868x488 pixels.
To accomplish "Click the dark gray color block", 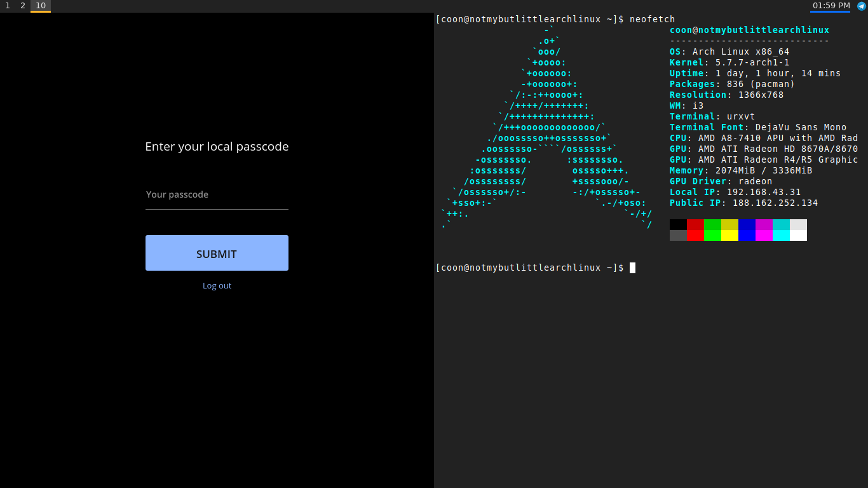I will pyautogui.click(x=678, y=236).
